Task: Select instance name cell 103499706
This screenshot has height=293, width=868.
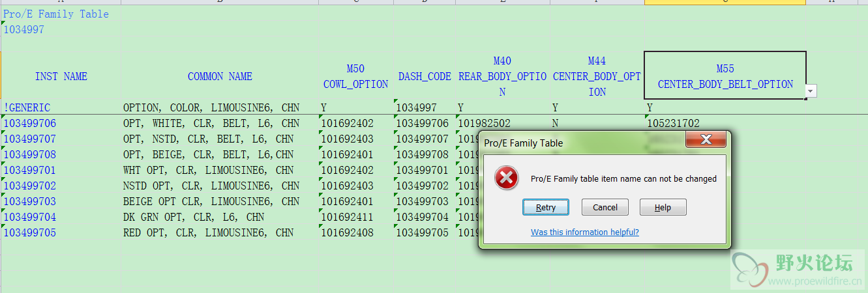Action: [x=61, y=123]
